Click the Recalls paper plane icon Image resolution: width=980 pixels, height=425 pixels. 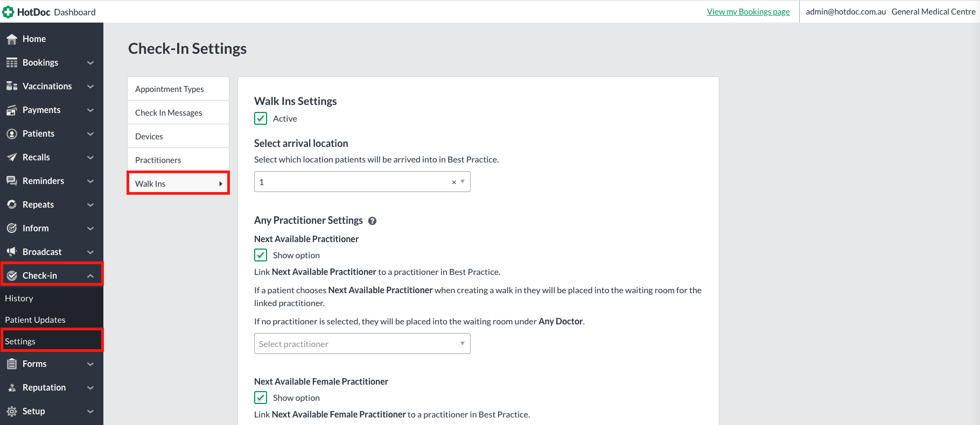click(x=12, y=157)
